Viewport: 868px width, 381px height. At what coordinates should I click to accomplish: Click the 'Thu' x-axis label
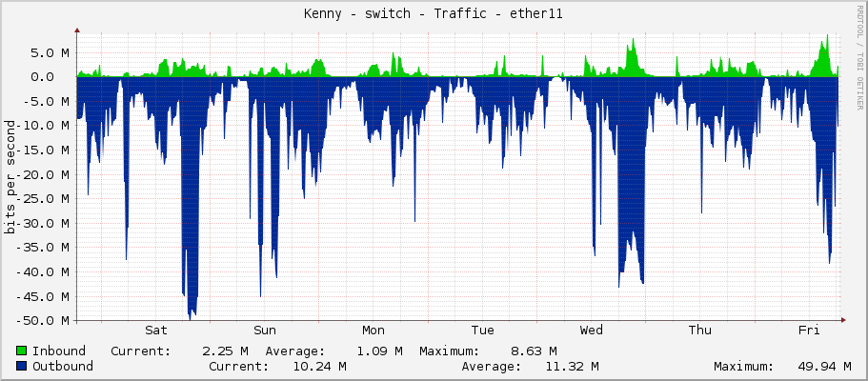click(699, 331)
